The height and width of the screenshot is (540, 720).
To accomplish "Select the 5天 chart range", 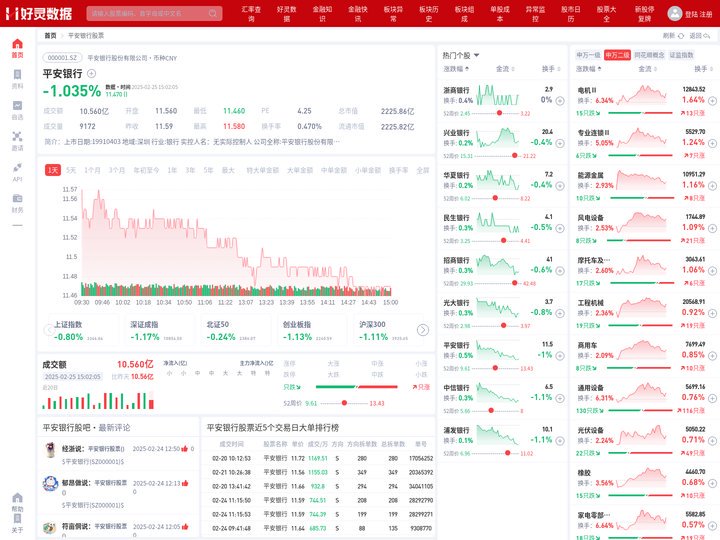I will pos(71,170).
